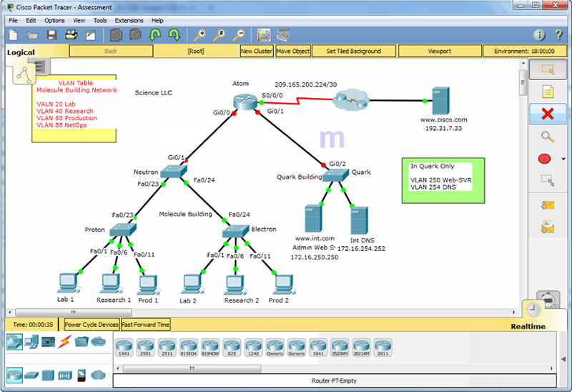This screenshot has height=392, width=572.
Task: Open help with the question mark icon
Action: (x=558, y=35)
